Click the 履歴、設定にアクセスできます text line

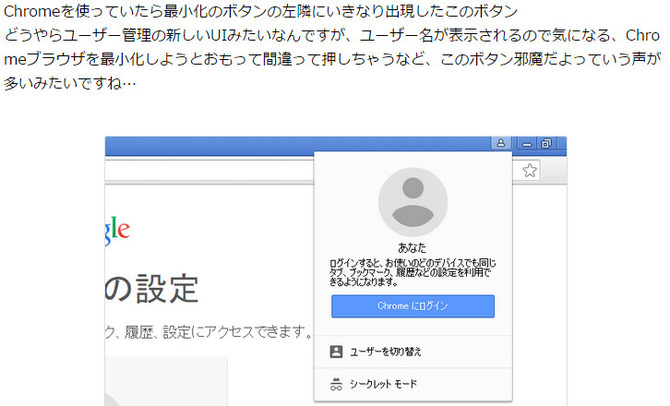[209, 332]
